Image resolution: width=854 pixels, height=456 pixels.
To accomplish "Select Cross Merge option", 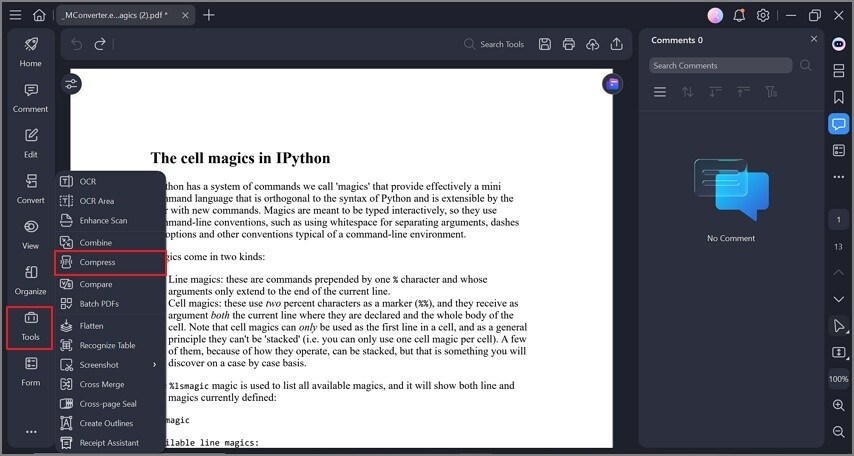I will [x=111, y=384].
